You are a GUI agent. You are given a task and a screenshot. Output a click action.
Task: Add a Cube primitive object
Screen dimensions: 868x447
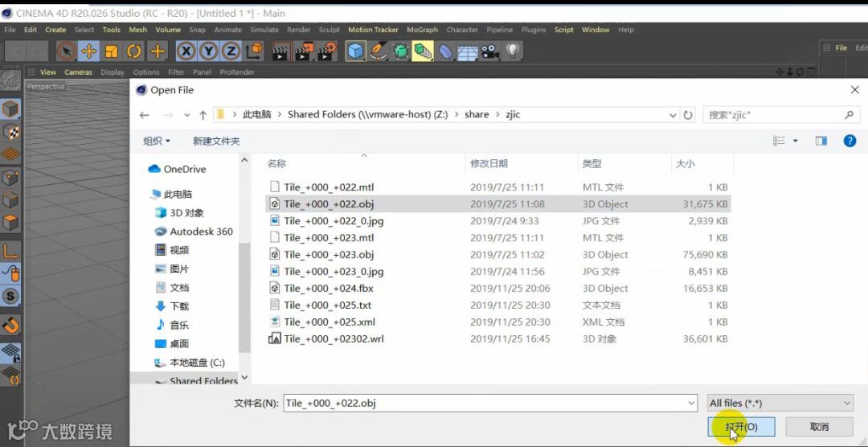coord(356,51)
